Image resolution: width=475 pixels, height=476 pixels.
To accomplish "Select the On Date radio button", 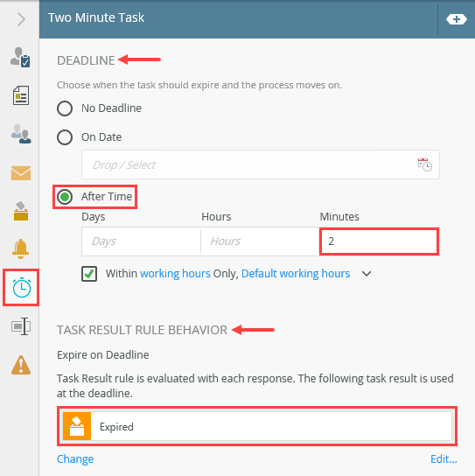I will tap(65, 137).
